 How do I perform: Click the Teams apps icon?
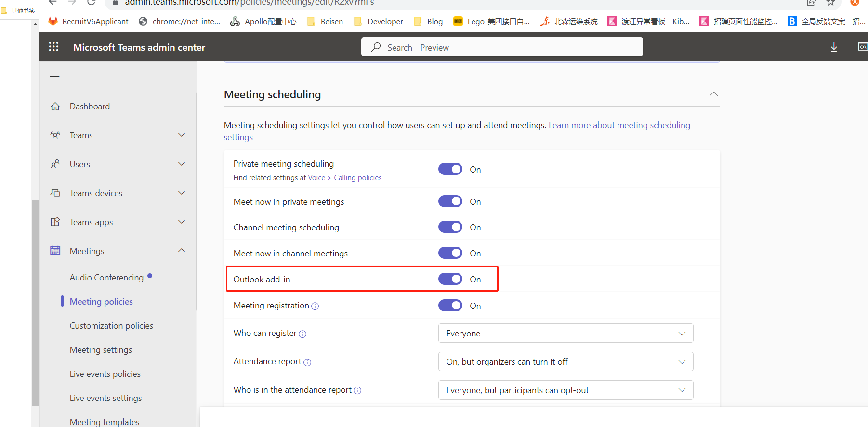[55, 222]
